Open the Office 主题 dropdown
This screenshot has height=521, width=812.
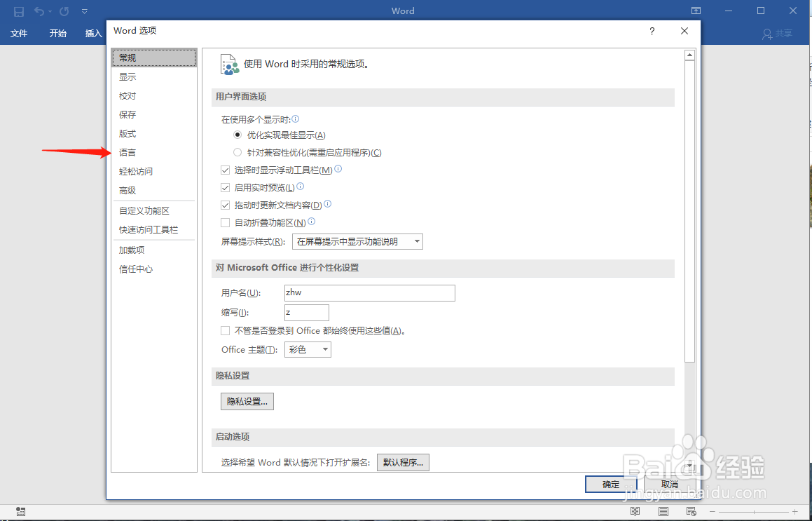(308, 349)
